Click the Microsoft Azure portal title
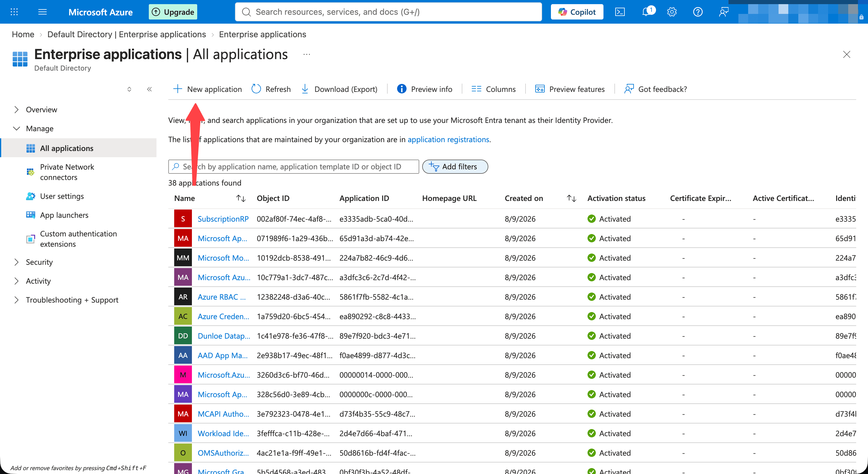This screenshot has height=474, width=868. [x=100, y=12]
